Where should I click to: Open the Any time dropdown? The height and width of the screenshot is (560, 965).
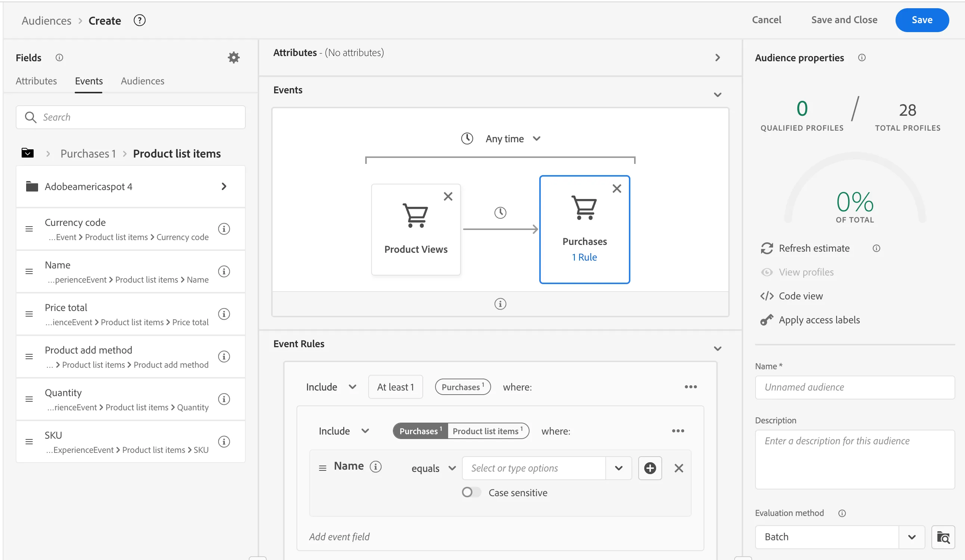click(x=513, y=139)
